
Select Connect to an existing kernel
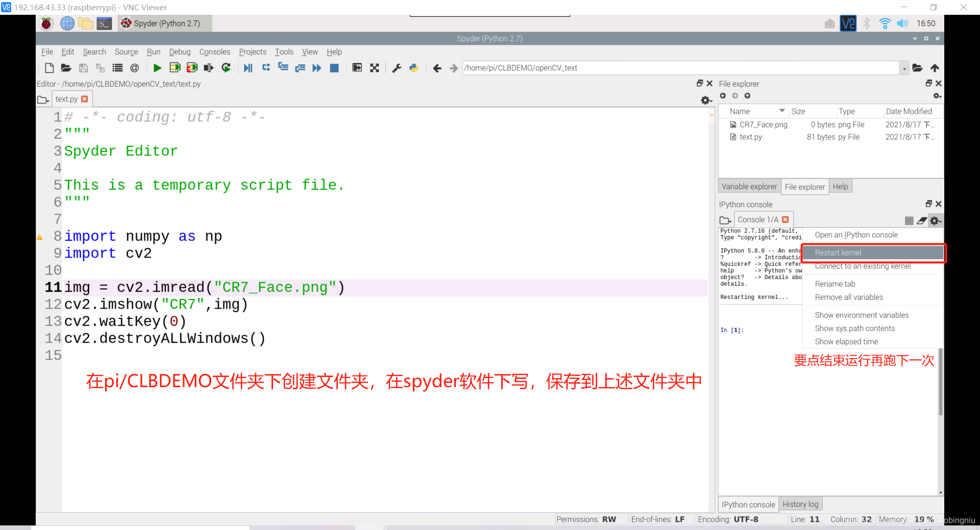pyautogui.click(x=873, y=266)
